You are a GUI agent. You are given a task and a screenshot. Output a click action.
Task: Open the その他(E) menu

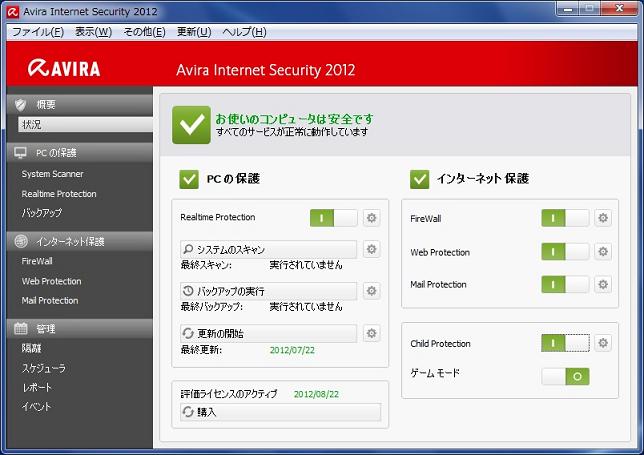[x=145, y=32]
